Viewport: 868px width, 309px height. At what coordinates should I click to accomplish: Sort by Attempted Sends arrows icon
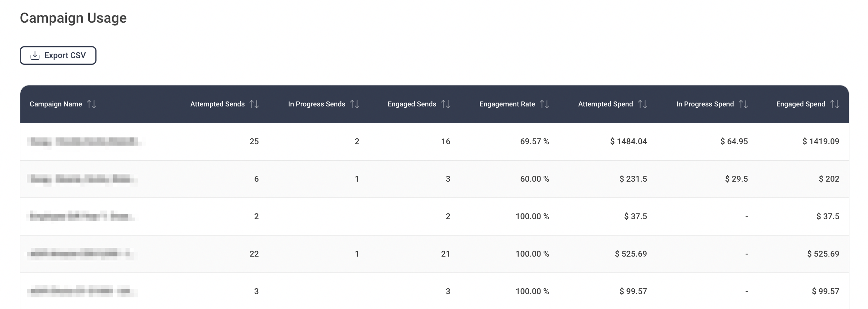click(254, 104)
